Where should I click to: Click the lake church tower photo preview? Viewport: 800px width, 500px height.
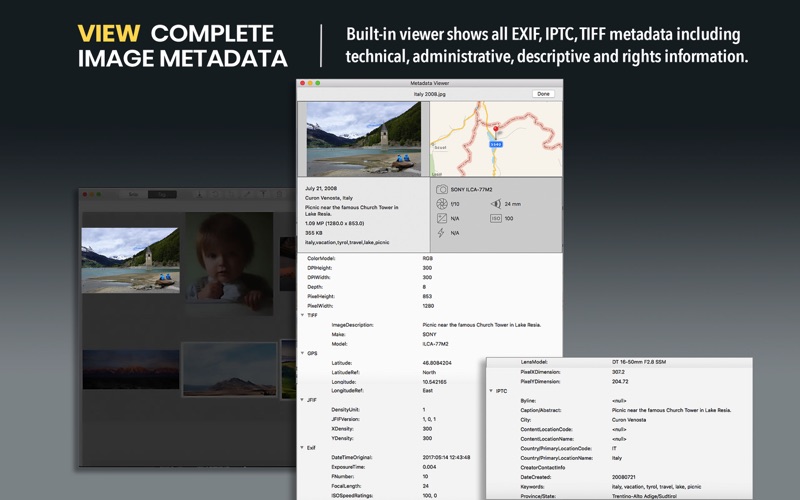click(364, 139)
